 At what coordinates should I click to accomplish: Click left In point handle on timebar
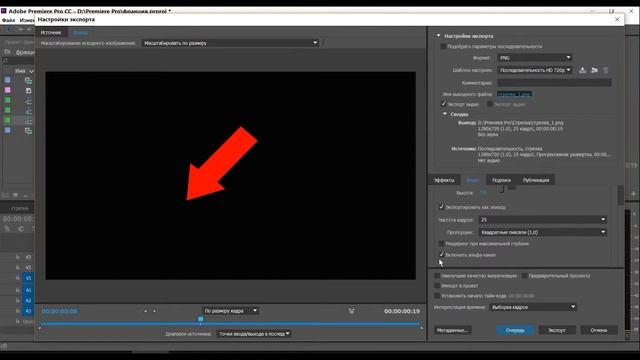point(40,327)
